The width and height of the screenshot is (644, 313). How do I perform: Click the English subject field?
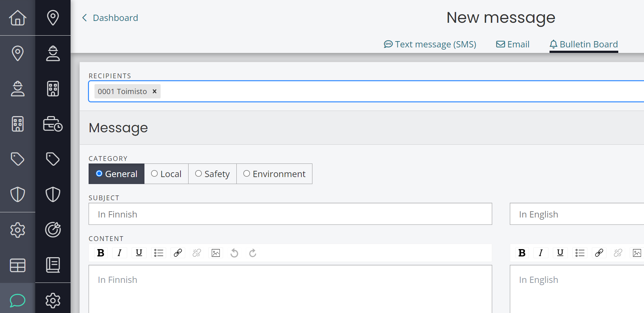[577, 214]
